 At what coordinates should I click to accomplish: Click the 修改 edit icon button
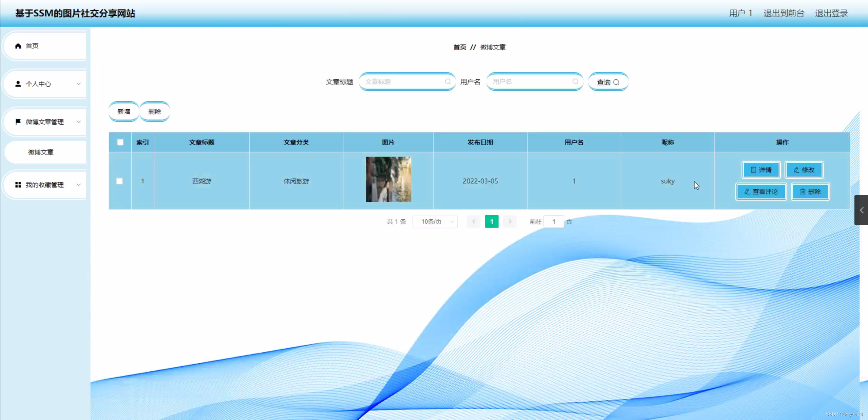(804, 170)
